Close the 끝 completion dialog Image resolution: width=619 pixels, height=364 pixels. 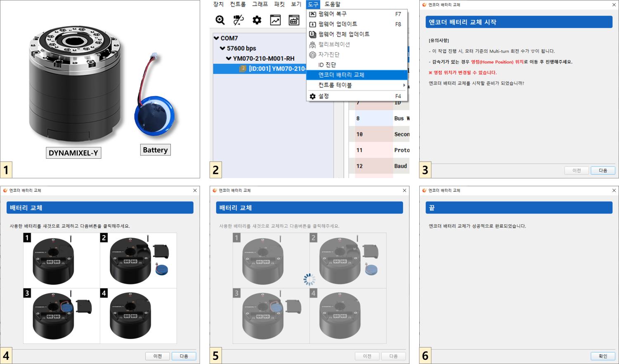614,190
